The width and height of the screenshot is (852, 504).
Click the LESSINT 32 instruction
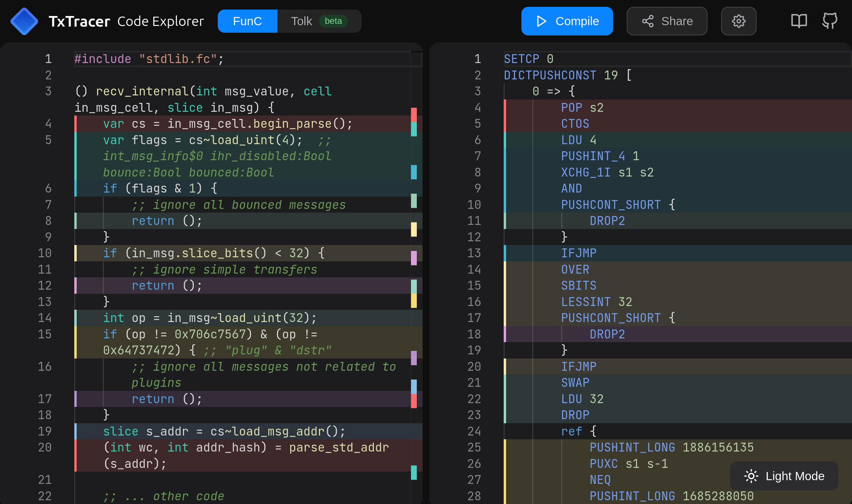click(597, 302)
